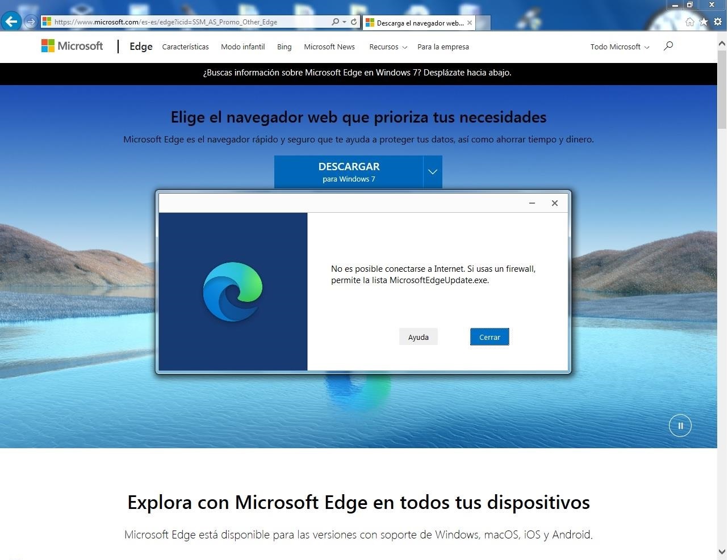The height and width of the screenshot is (560, 728).
Task: Click the new tab button
Action: click(x=483, y=23)
